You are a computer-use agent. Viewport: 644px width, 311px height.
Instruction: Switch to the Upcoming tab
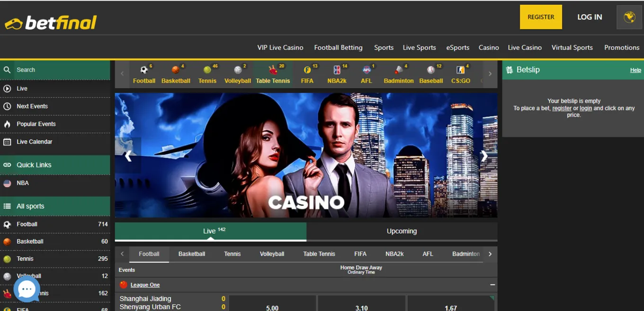(x=402, y=231)
